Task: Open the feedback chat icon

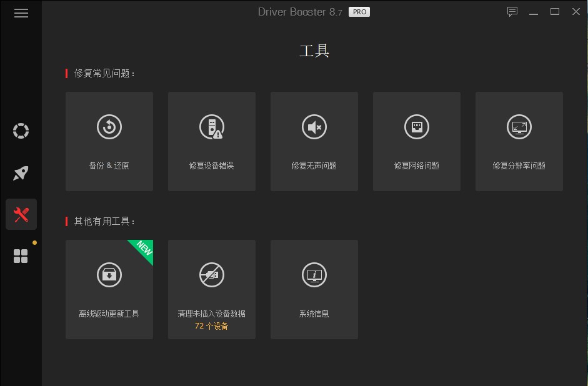Action: click(x=512, y=12)
